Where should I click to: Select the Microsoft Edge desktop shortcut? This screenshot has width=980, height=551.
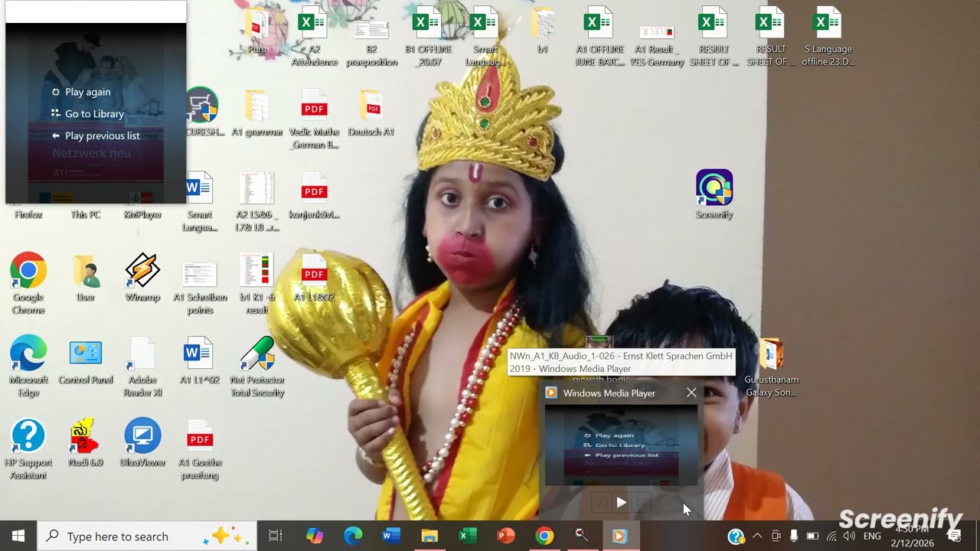point(28,367)
